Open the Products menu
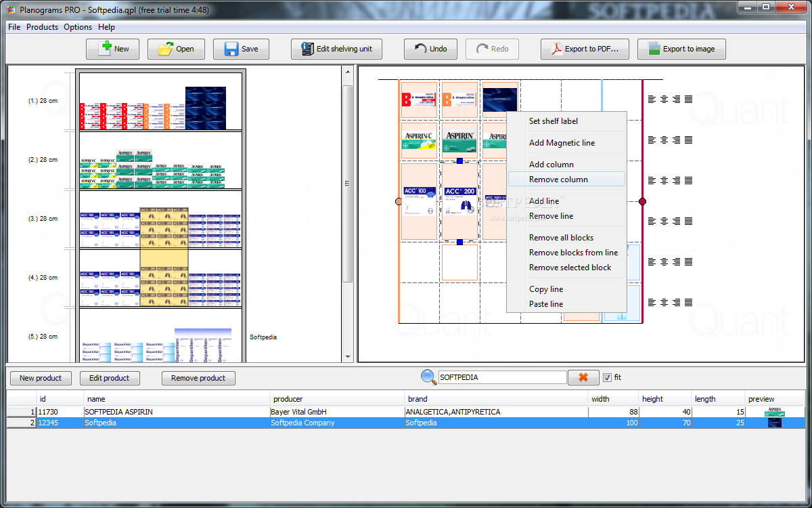812x508 pixels. pos(42,27)
